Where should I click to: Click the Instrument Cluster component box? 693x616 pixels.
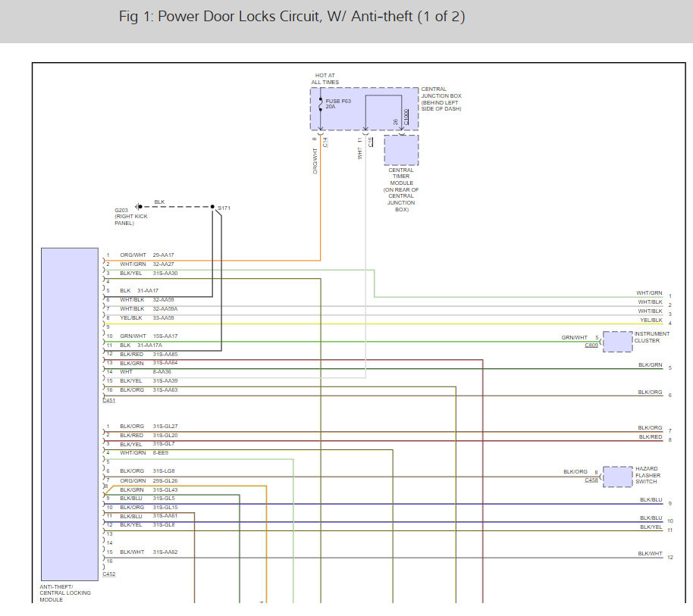617,342
